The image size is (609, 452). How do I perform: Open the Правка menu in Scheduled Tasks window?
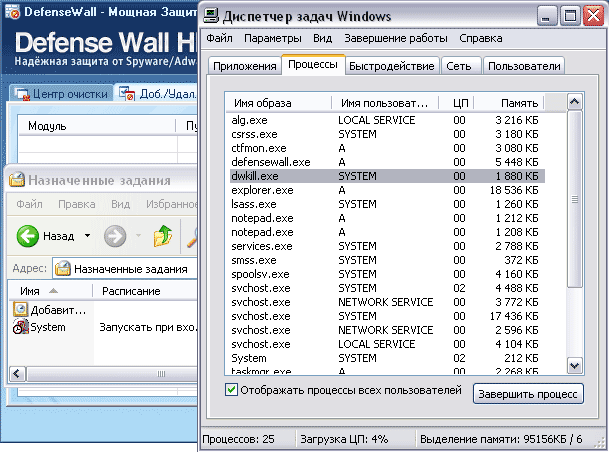point(77,204)
